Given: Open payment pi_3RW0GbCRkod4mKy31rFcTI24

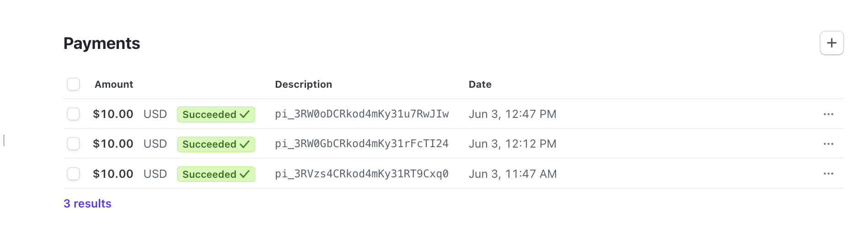Looking at the screenshot, I should [361, 144].
